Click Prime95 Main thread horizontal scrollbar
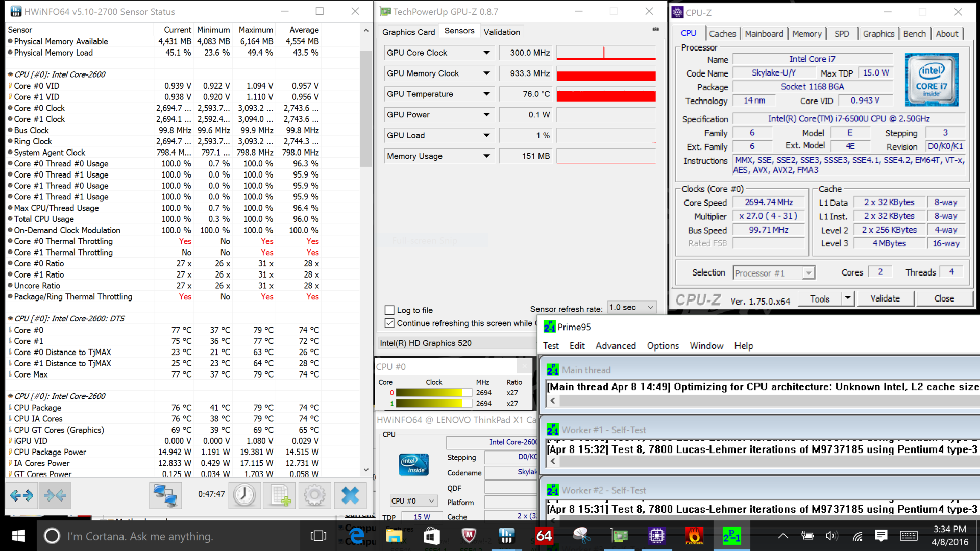Image resolution: width=980 pixels, height=551 pixels. click(763, 401)
